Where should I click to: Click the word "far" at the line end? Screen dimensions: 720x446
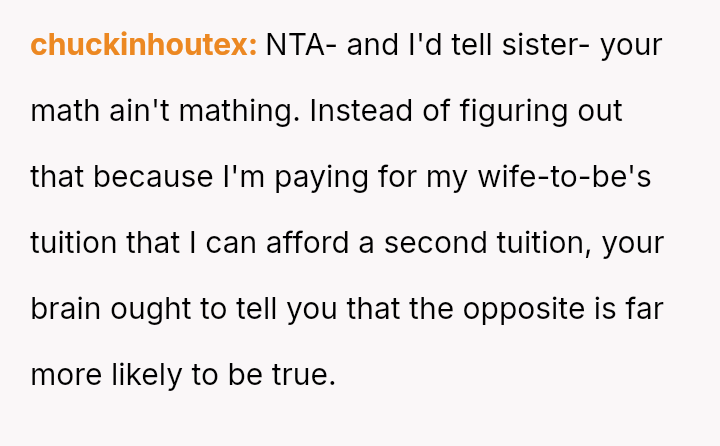644,309
